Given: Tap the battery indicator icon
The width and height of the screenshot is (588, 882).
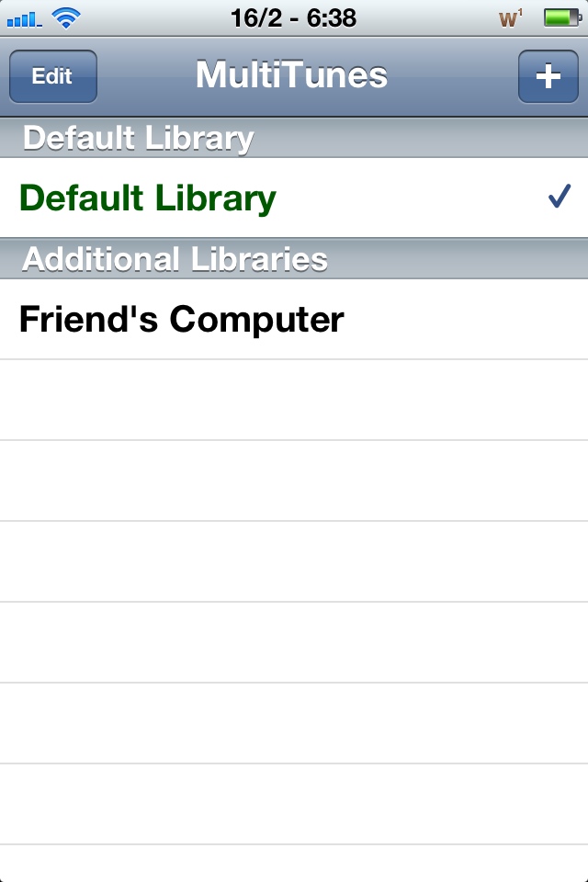Looking at the screenshot, I should (562, 17).
